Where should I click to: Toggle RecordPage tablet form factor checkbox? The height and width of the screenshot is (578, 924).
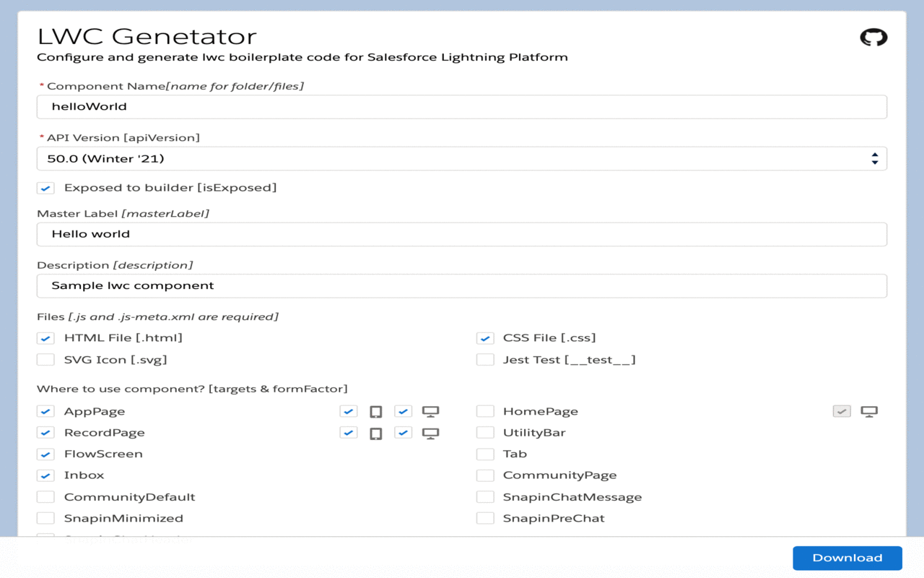tap(349, 433)
